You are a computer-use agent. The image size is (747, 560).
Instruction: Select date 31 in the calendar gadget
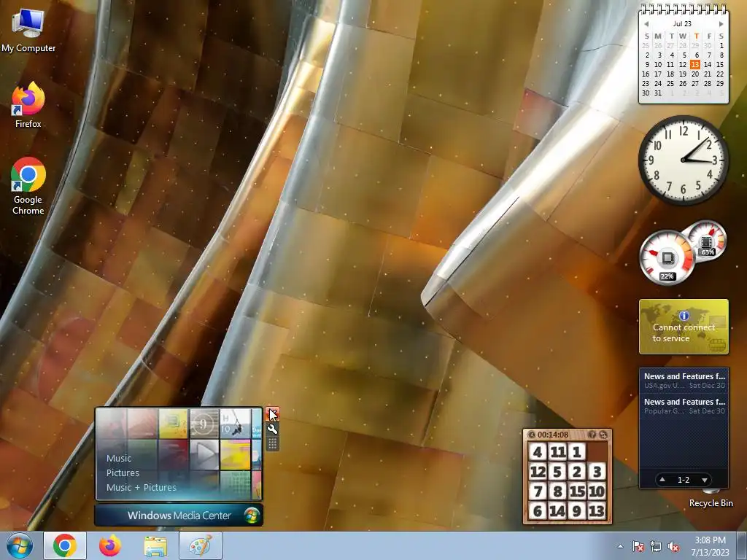658,93
